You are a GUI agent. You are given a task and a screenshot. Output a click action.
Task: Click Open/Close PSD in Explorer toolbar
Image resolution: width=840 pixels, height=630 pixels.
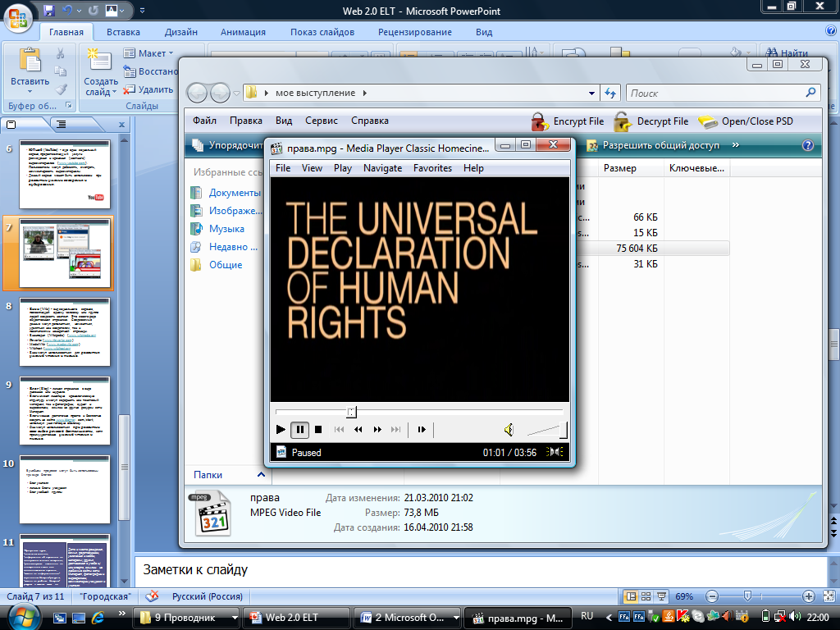click(x=746, y=121)
